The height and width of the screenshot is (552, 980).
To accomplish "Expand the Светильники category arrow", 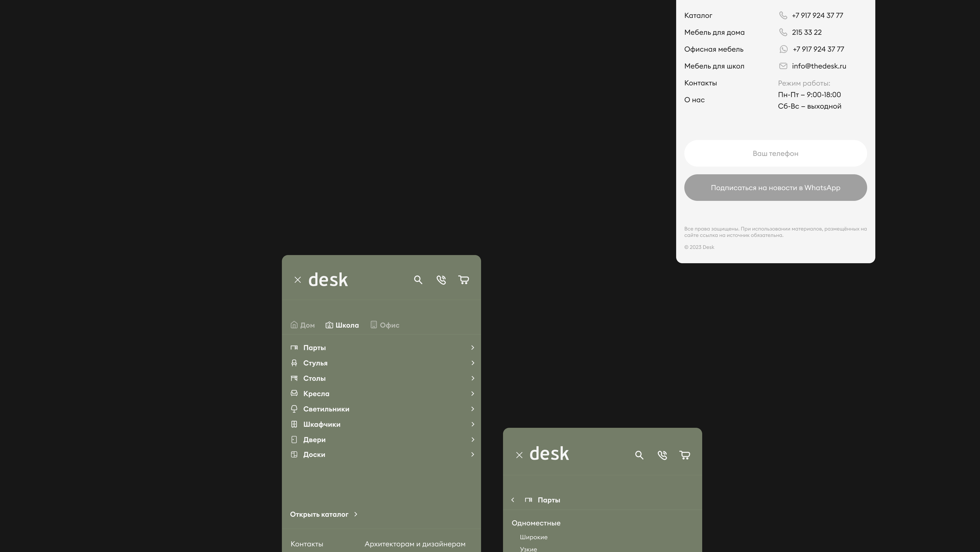I will point(473,409).
